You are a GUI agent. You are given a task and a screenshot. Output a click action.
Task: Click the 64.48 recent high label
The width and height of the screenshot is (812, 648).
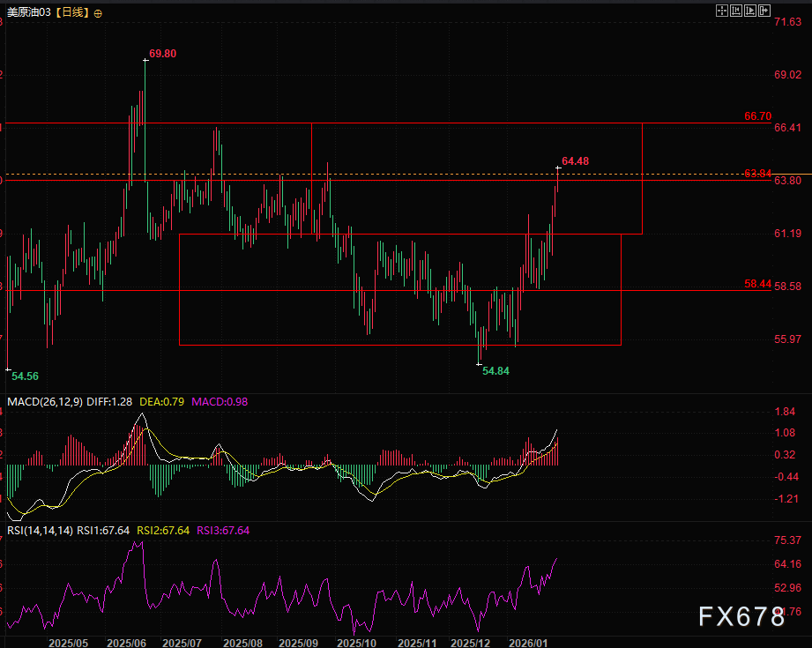(576, 161)
